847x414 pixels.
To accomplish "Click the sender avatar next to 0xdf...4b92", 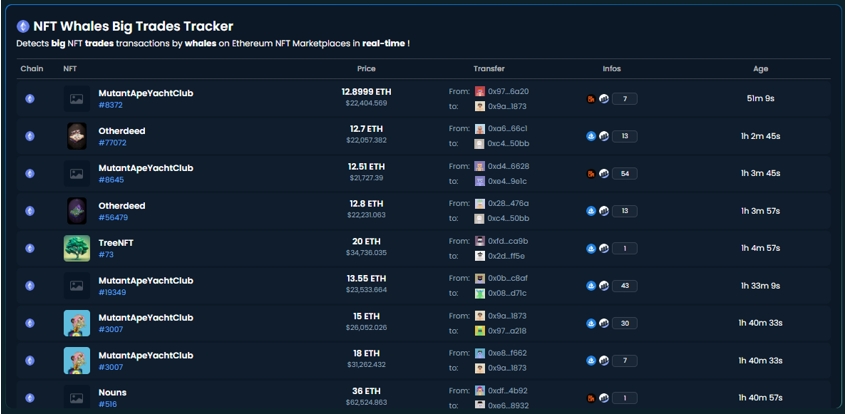I will (x=480, y=391).
